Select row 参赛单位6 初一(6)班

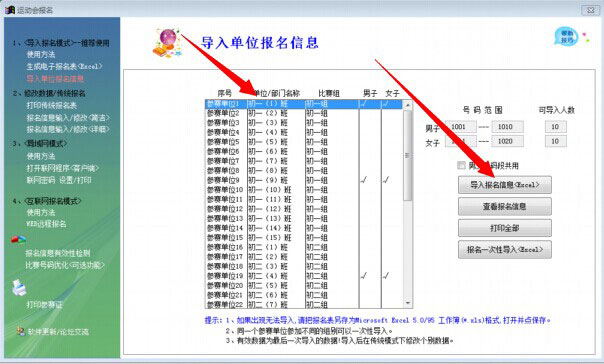coord(304,152)
